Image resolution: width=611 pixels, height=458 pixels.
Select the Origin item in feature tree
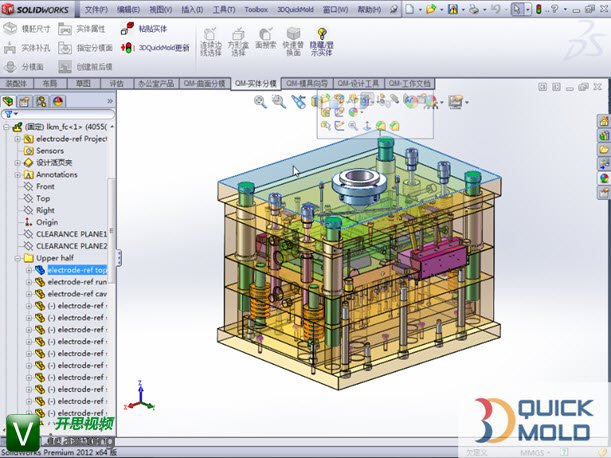[x=46, y=222]
